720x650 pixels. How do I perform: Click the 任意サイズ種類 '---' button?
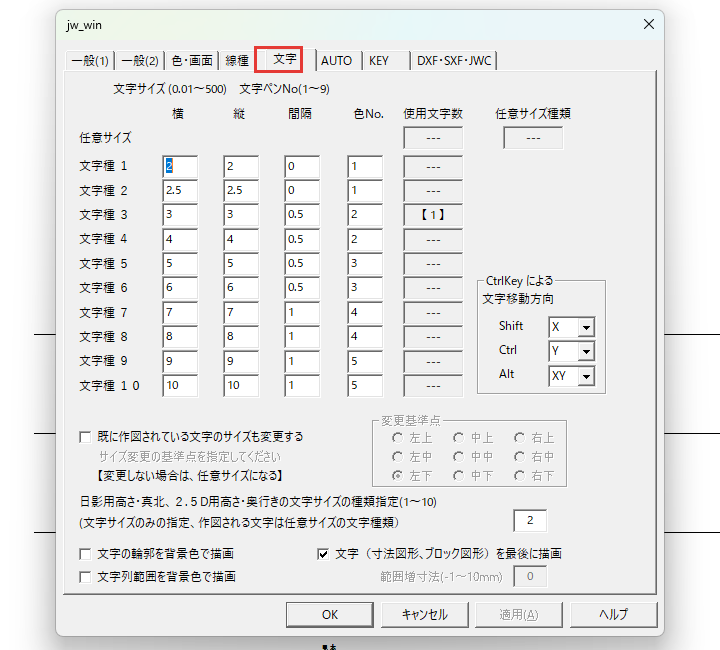click(x=533, y=138)
